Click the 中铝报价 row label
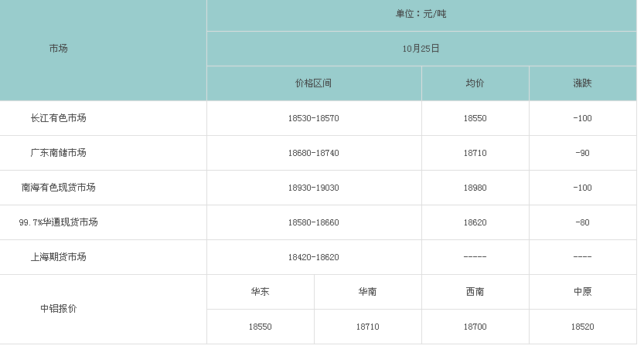The width and height of the screenshot is (644, 349). point(58,309)
